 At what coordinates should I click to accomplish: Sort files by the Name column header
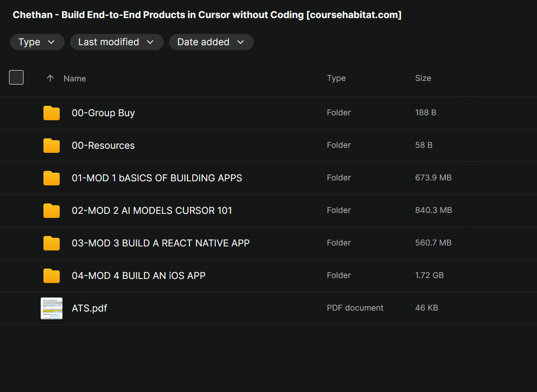tap(75, 79)
